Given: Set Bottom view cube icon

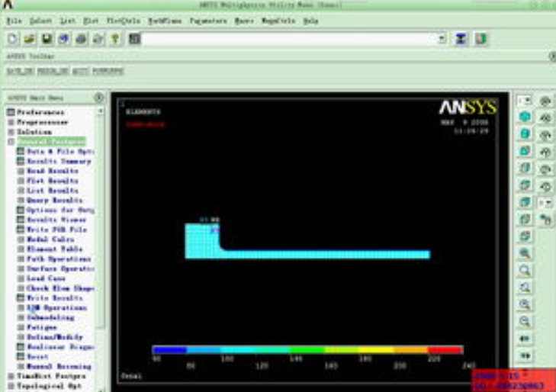Looking at the screenshot, I should click(525, 236).
